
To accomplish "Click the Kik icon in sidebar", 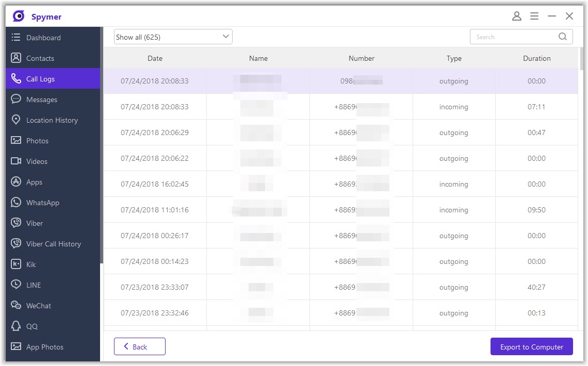I will pos(16,264).
